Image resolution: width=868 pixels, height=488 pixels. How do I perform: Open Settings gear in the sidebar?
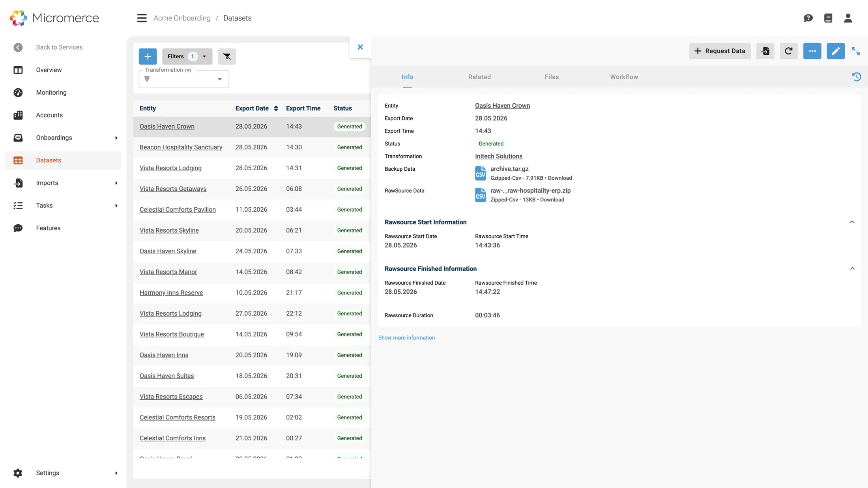(18, 473)
